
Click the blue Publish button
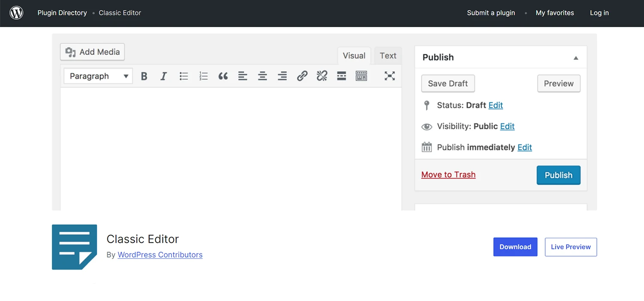[559, 175]
